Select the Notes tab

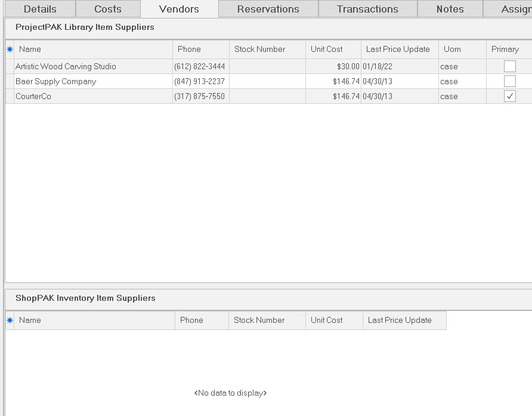pos(450,9)
